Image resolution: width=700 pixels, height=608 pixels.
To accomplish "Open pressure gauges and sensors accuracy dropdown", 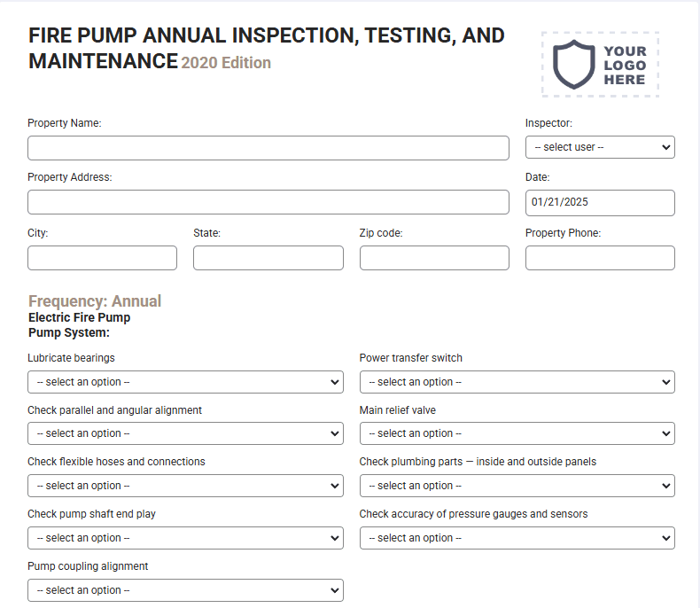I will coord(517,538).
